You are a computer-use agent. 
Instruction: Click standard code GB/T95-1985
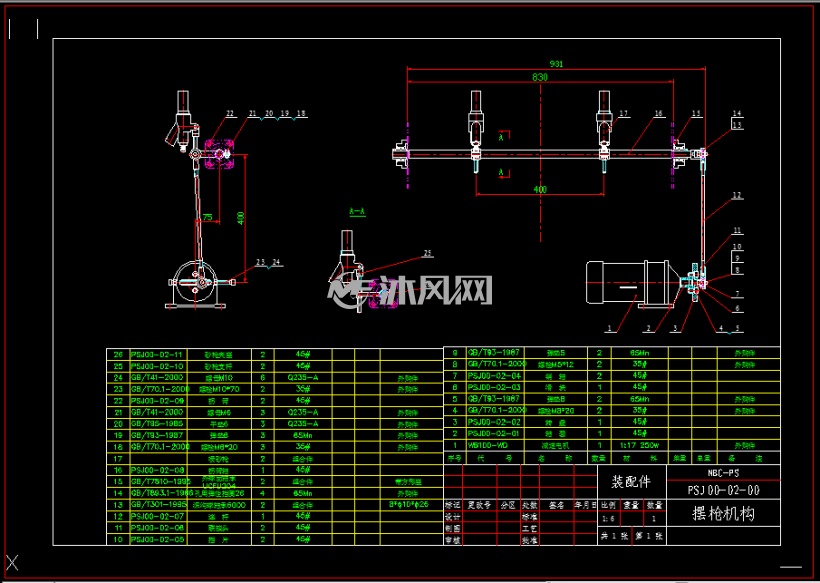click(157, 424)
